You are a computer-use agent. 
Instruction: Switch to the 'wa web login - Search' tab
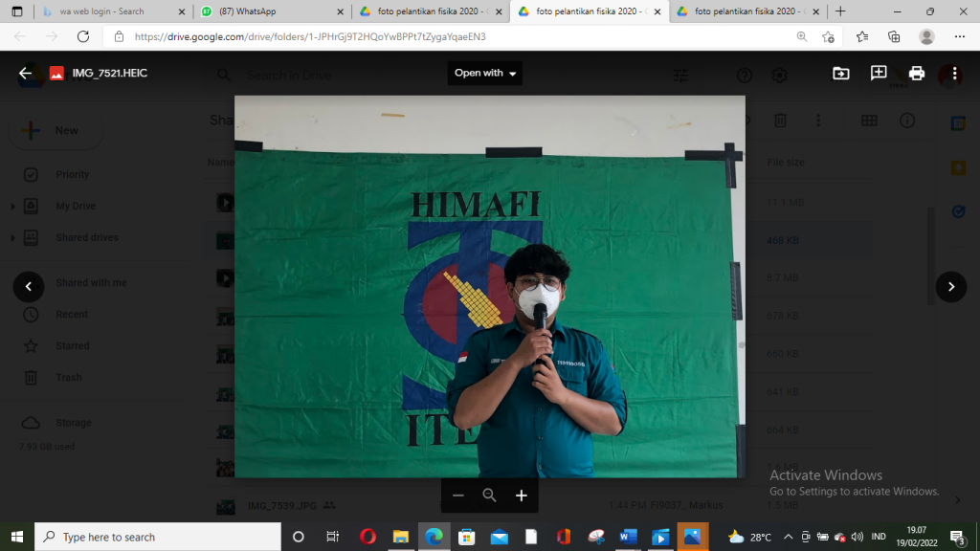(101, 11)
